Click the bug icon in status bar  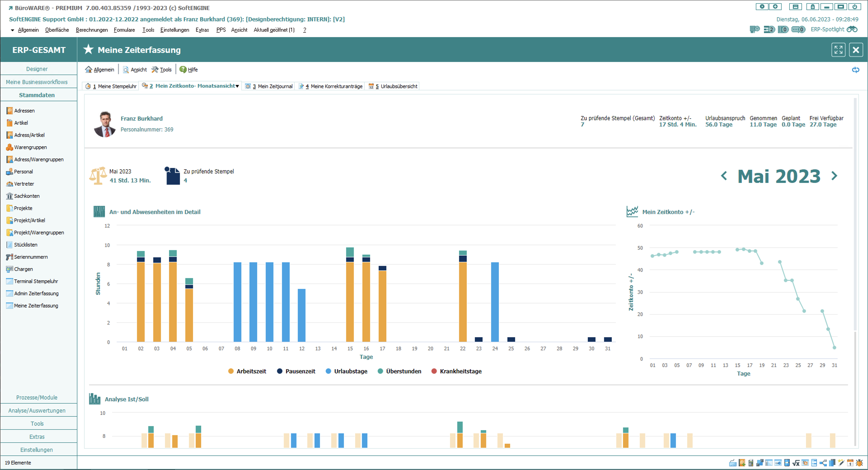pyautogui.click(x=859, y=463)
